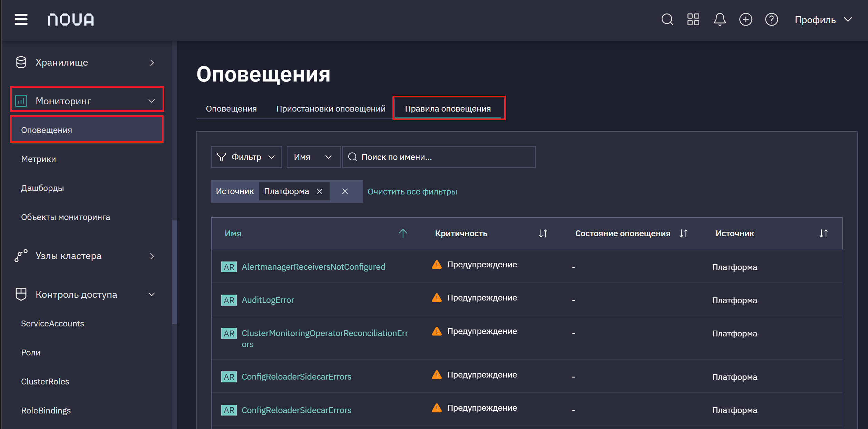Sort by Источник column arrows

pyautogui.click(x=823, y=233)
